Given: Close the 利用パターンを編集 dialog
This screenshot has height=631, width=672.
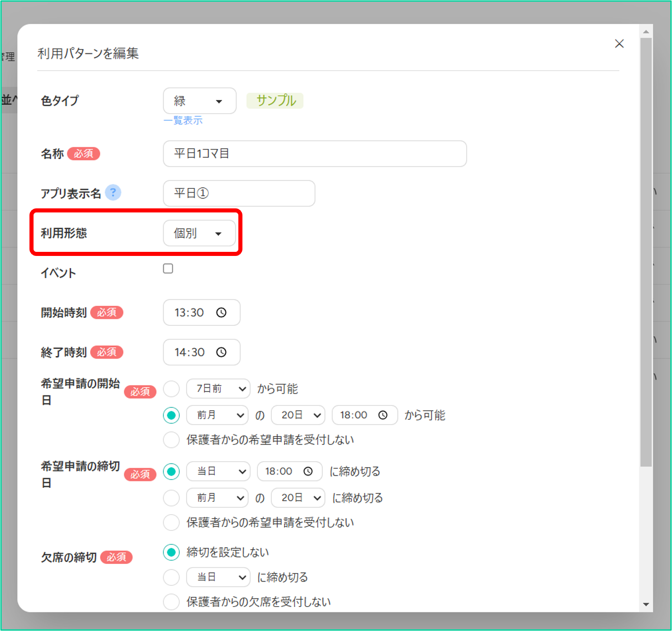Looking at the screenshot, I should tap(619, 44).
